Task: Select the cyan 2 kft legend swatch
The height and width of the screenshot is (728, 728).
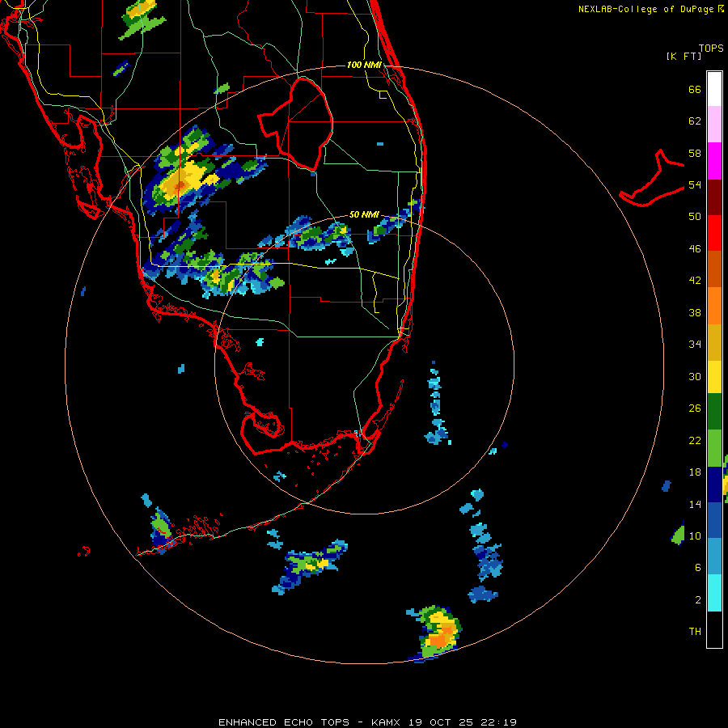Action: click(714, 593)
